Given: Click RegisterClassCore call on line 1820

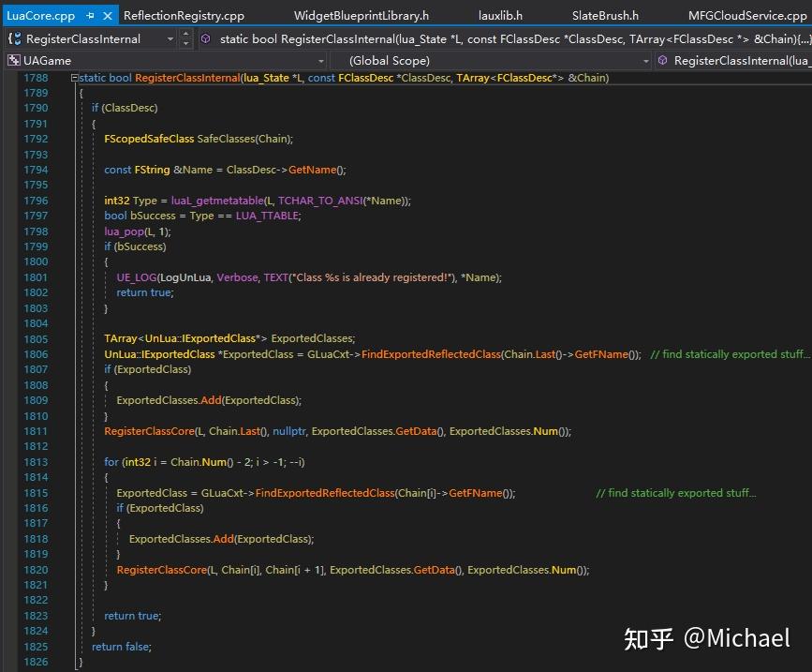Looking at the screenshot, I should pos(162,570).
